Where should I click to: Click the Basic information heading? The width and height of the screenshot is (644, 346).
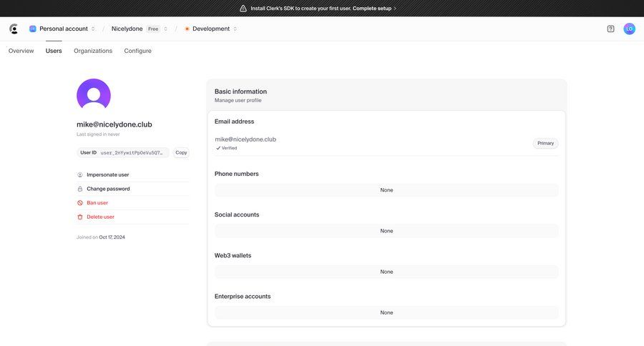[x=240, y=92]
